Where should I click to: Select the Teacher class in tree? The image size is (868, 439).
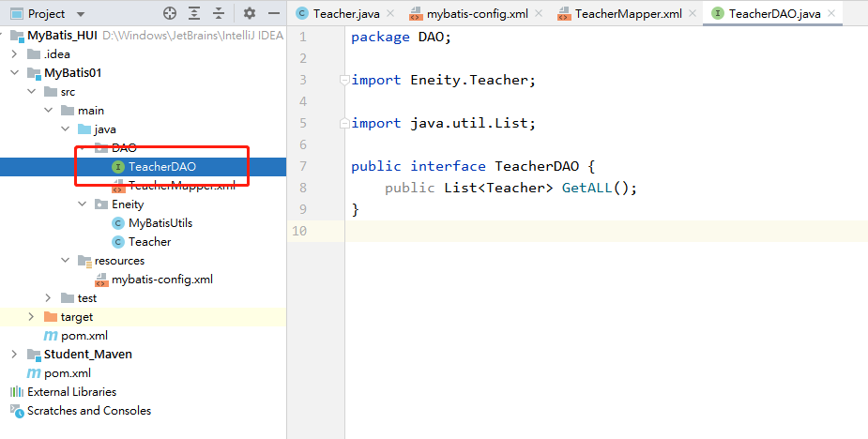click(x=149, y=242)
